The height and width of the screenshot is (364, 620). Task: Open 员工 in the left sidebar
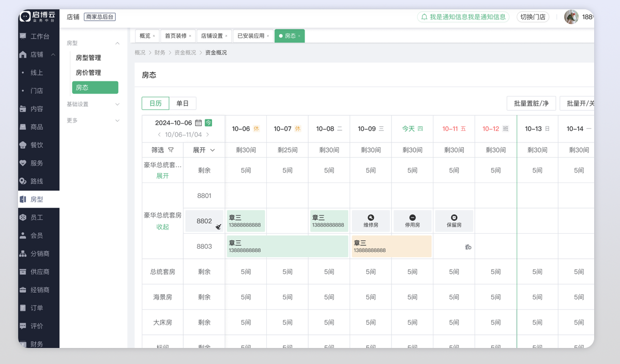(37, 218)
